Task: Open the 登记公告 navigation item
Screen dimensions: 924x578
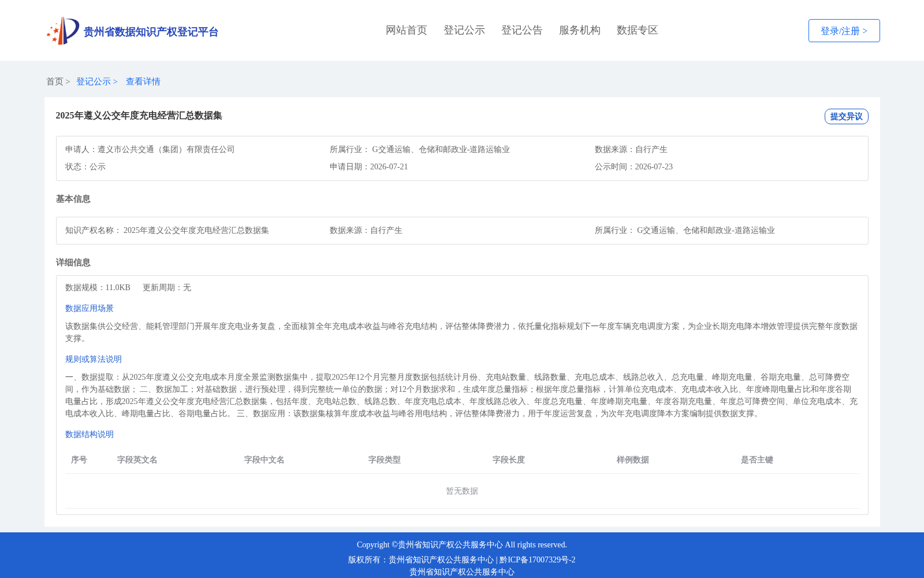Action: pos(522,30)
